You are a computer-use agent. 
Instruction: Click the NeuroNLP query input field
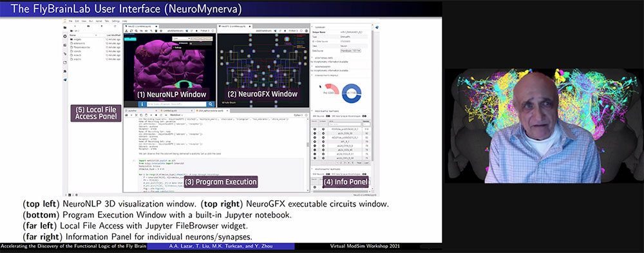[x=176, y=104]
